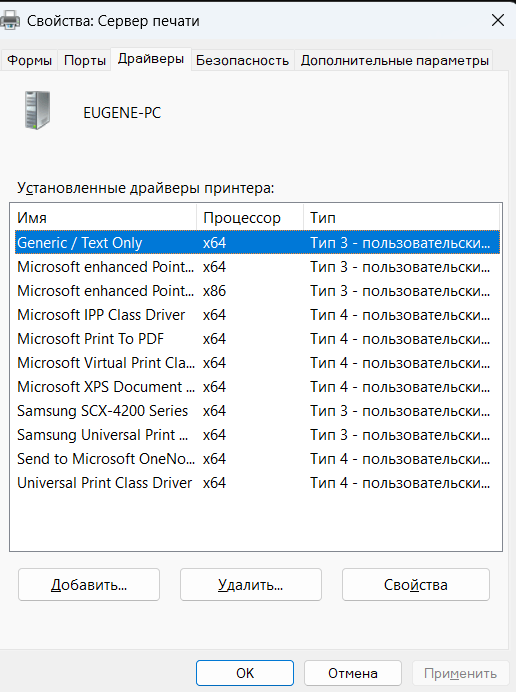Switch to the Формы tab
Viewport: 516px width, 692px height.
tap(30, 60)
